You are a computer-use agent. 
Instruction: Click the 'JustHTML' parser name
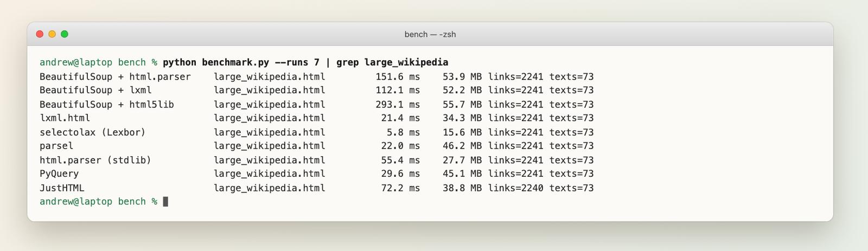(62, 188)
